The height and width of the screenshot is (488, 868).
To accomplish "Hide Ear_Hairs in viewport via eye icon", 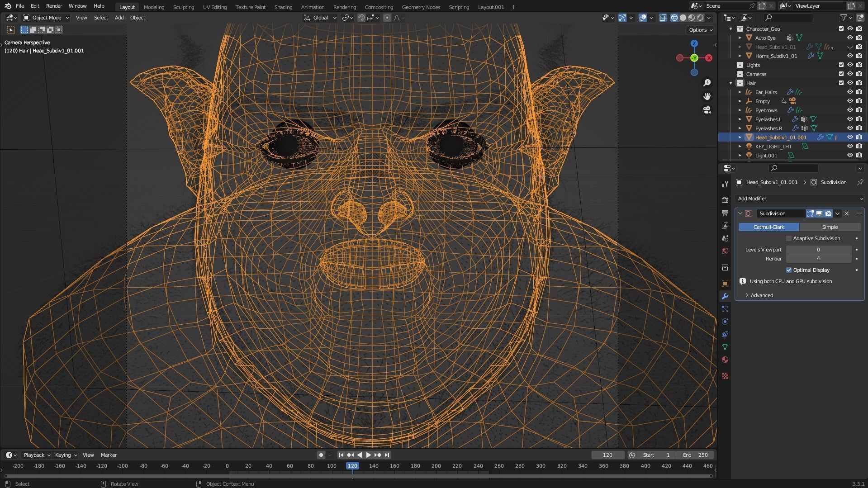I will (x=850, y=92).
